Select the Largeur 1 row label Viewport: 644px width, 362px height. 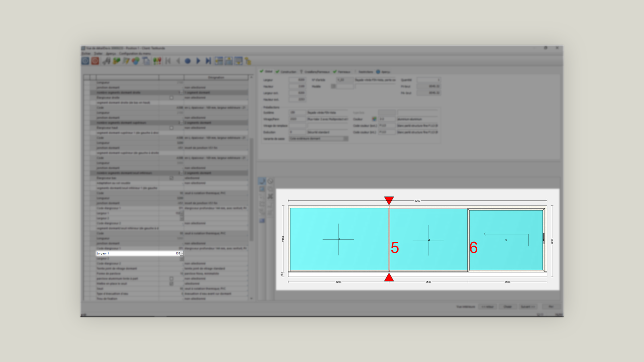pos(103,254)
